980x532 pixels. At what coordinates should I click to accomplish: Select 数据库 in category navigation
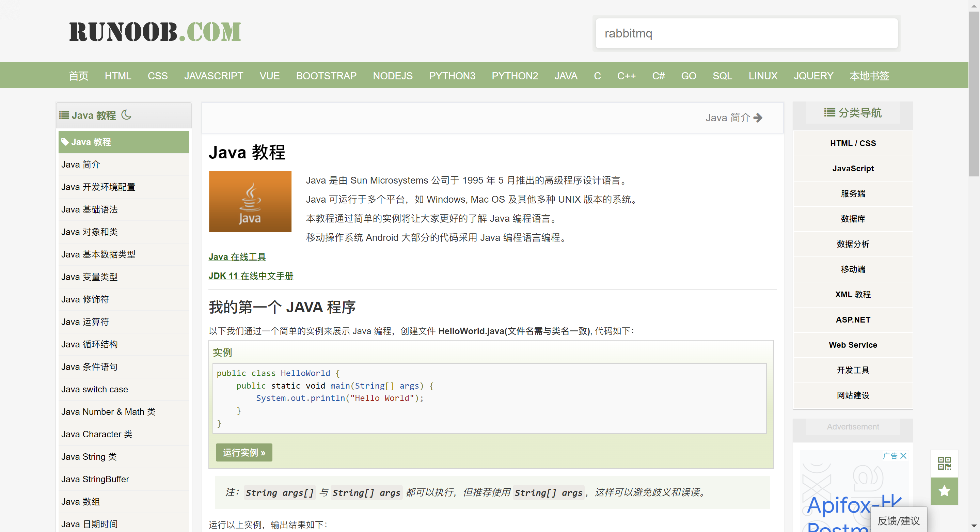[x=852, y=219]
